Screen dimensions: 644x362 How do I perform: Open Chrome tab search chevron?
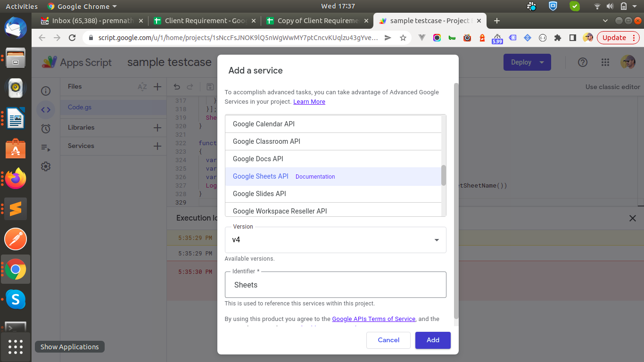[606, 21]
